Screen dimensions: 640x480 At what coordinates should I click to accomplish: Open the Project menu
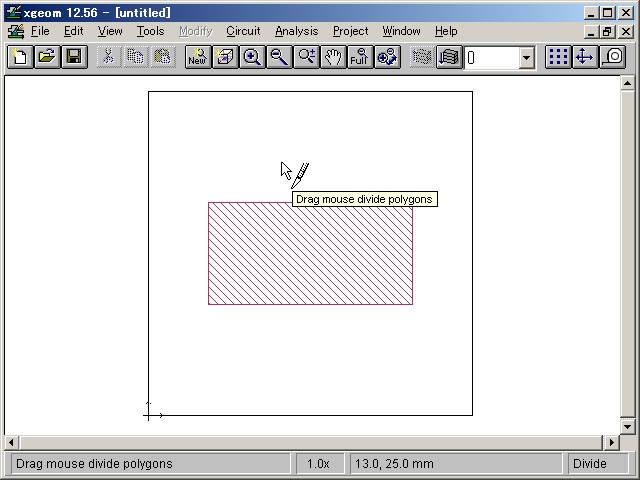pos(351,31)
